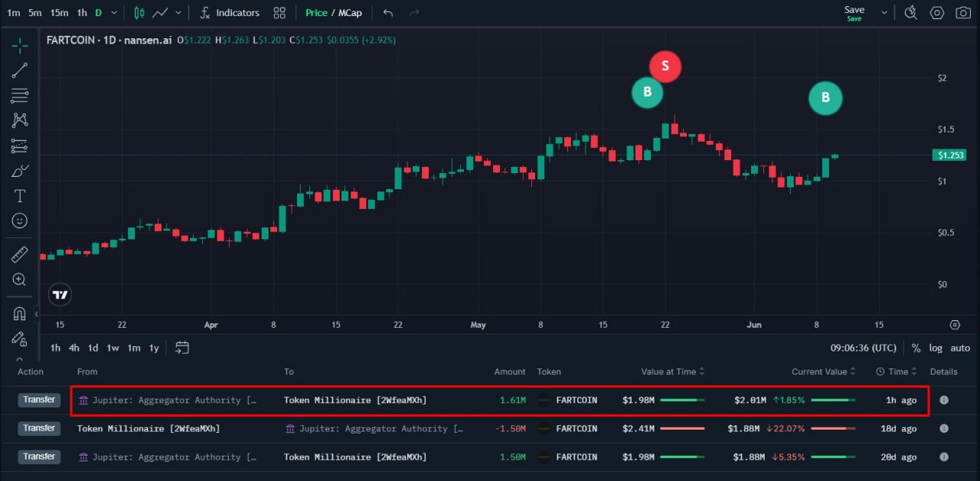Toggle log scale
The width and height of the screenshot is (980, 481).
click(x=936, y=348)
